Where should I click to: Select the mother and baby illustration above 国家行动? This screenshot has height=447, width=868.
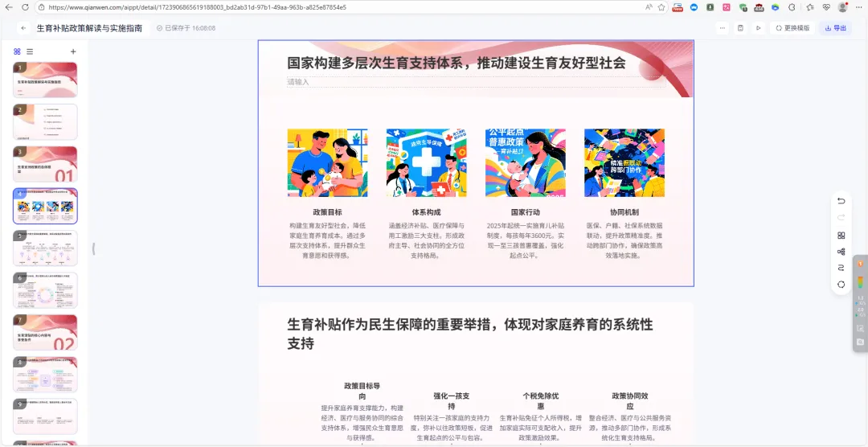pyautogui.click(x=526, y=163)
